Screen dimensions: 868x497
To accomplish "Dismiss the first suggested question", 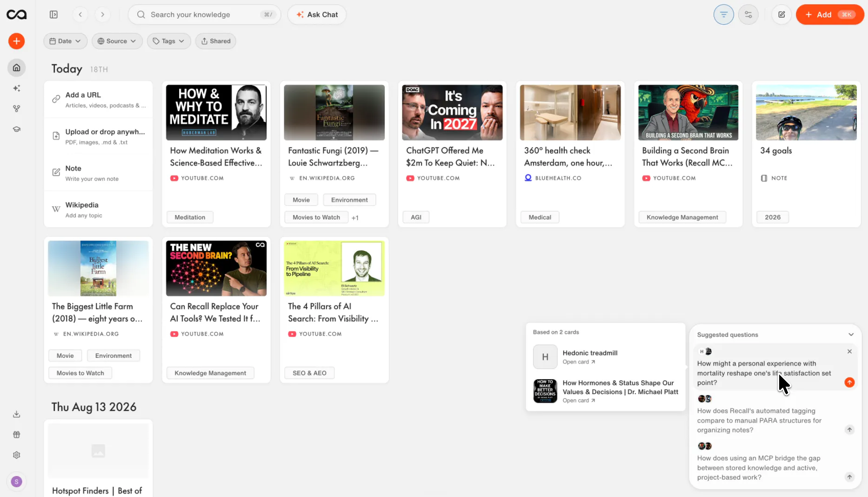I will point(849,351).
